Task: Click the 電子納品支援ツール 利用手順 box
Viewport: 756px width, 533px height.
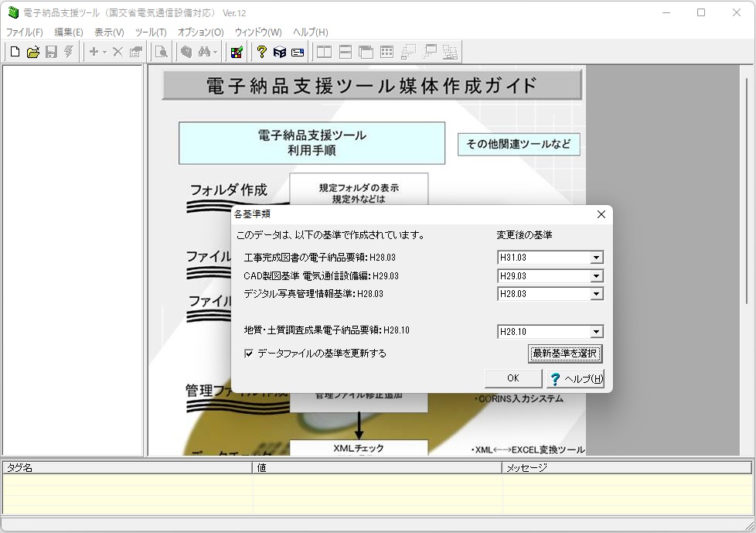Action: (312, 143)
